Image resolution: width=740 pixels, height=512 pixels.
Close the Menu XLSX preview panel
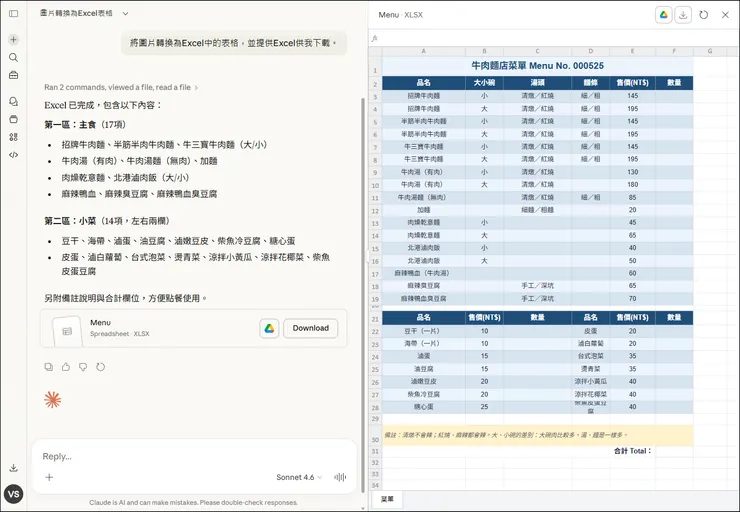tap(725, 15)
